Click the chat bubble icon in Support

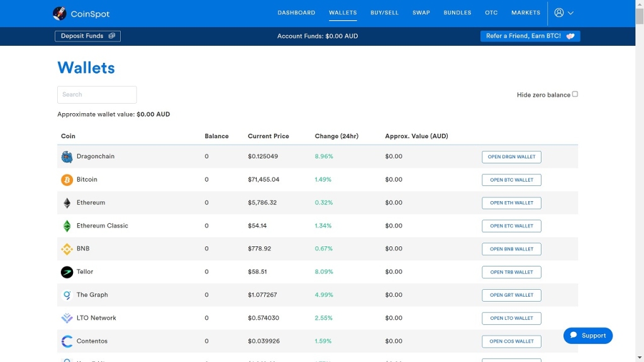[574, 336]
